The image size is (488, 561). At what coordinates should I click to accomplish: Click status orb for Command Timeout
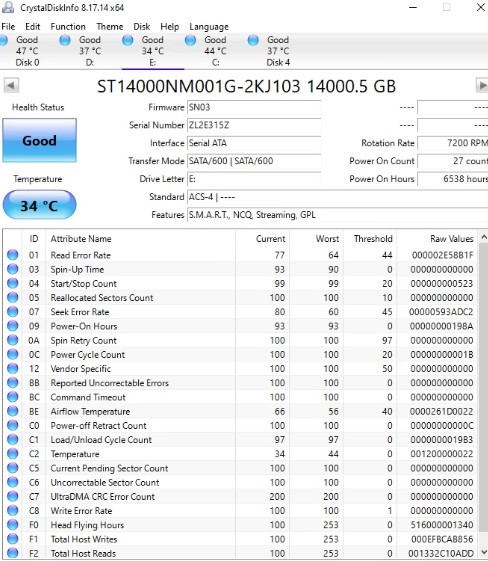[13, 397]
